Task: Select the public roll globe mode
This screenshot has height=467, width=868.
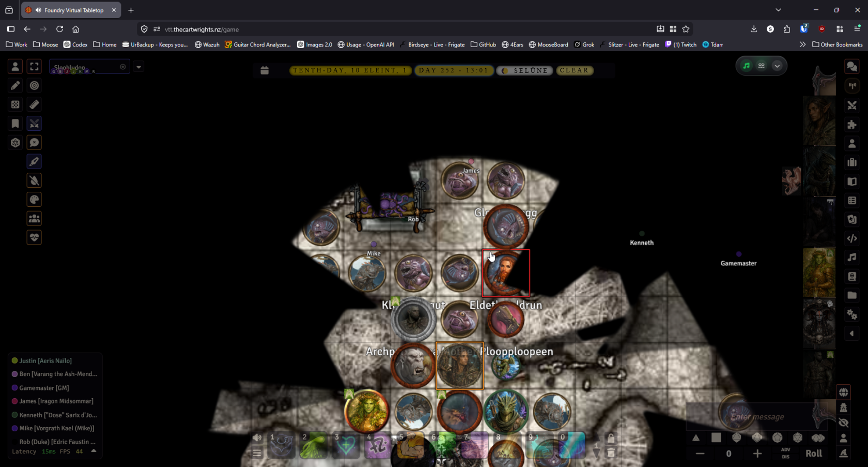Action: tap(843, 392)
